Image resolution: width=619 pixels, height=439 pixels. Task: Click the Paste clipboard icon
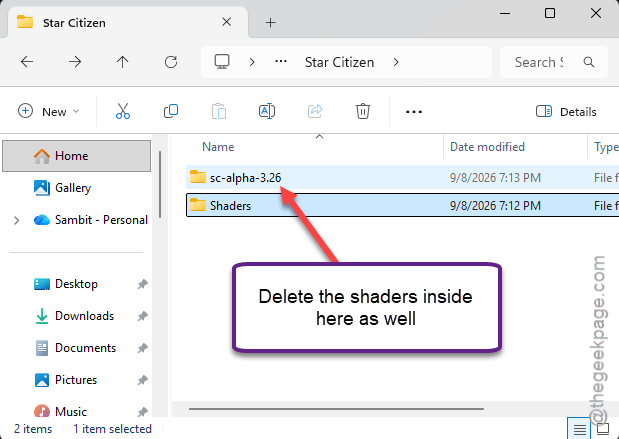pyautogui.click(x=219, y=111)
